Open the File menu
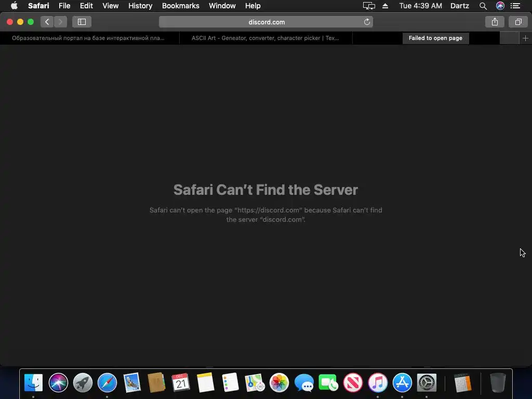 point(64,6)
